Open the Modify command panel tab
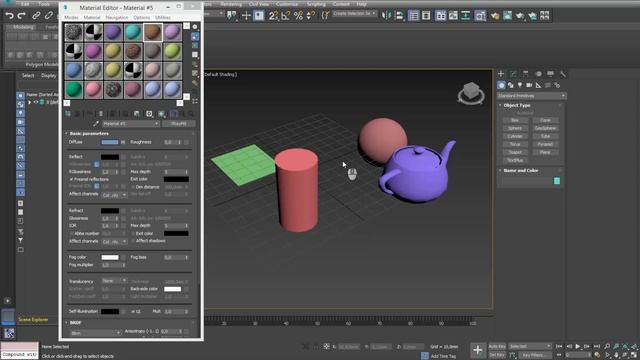 pos(513,74)
